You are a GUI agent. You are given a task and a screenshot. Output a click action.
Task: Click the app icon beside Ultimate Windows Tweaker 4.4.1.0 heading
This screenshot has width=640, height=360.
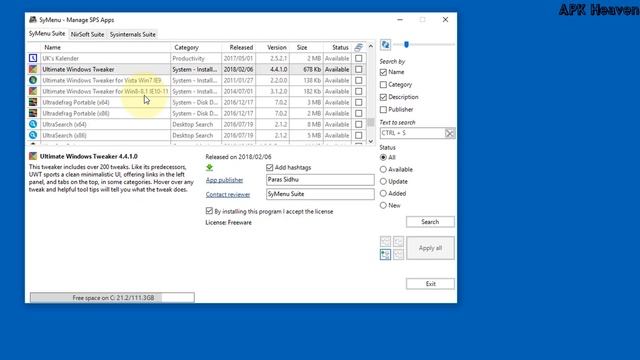[x=33, y=156]
